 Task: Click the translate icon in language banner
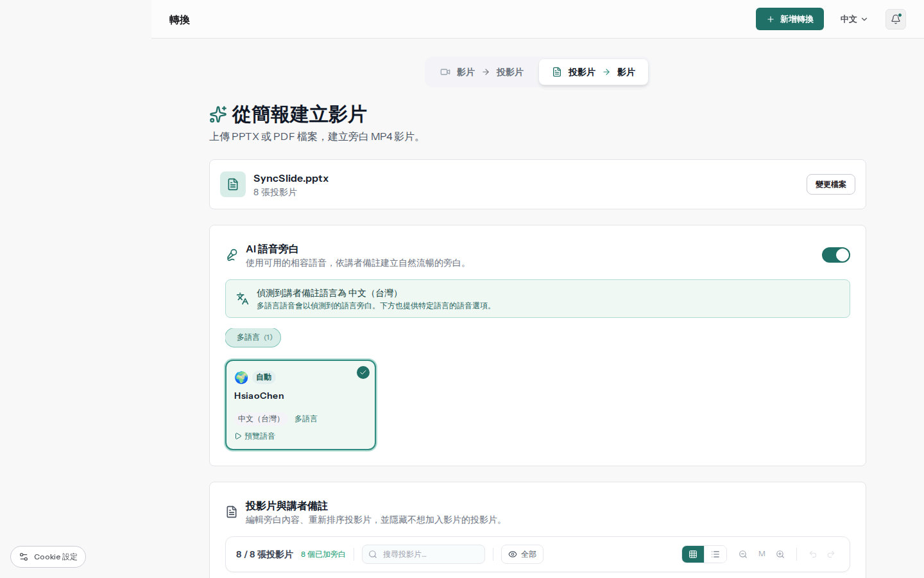pyautogui.click(x=243, y=299)
